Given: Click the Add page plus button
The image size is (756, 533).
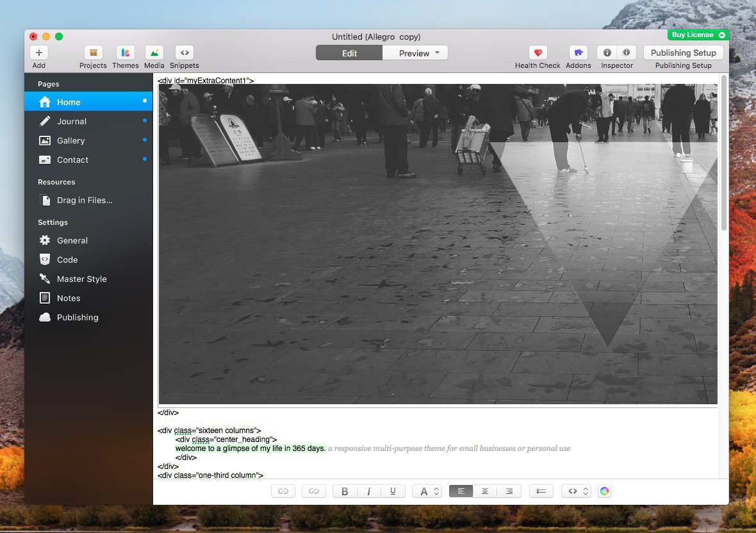Looking at the screenshot, I should pos(39,53).
